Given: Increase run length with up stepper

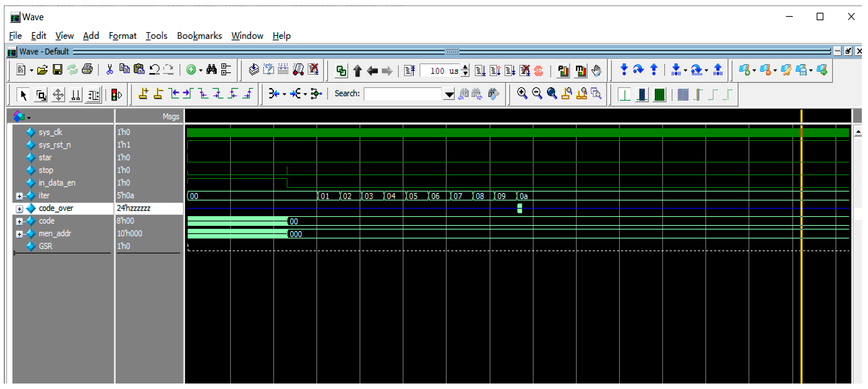Looking at the screenshot, I should coord(465,67).
